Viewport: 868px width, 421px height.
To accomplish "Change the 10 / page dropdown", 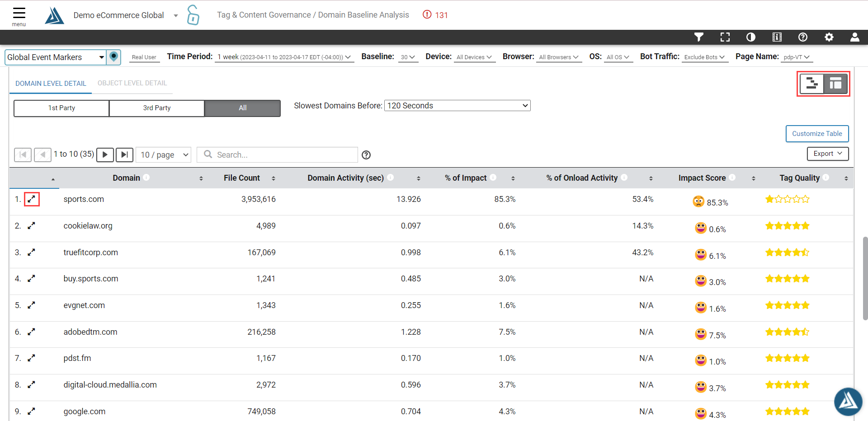I will pos(163,154).
